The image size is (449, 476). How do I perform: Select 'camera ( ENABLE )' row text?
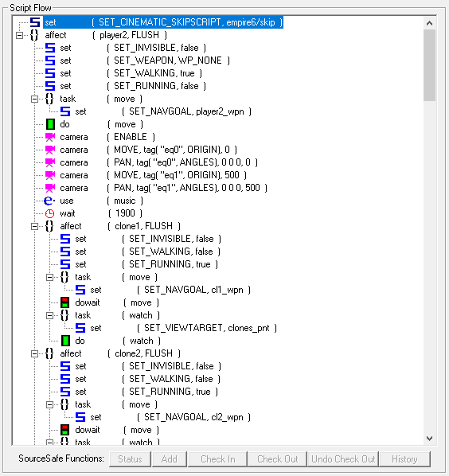107,137
